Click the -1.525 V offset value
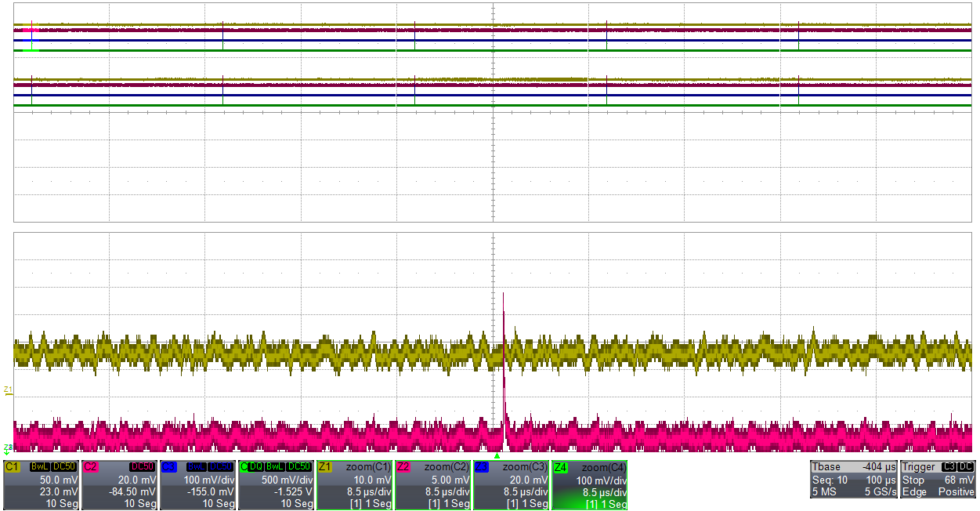Viewport: 980px width, 511px height. click(x=293, y=491)
